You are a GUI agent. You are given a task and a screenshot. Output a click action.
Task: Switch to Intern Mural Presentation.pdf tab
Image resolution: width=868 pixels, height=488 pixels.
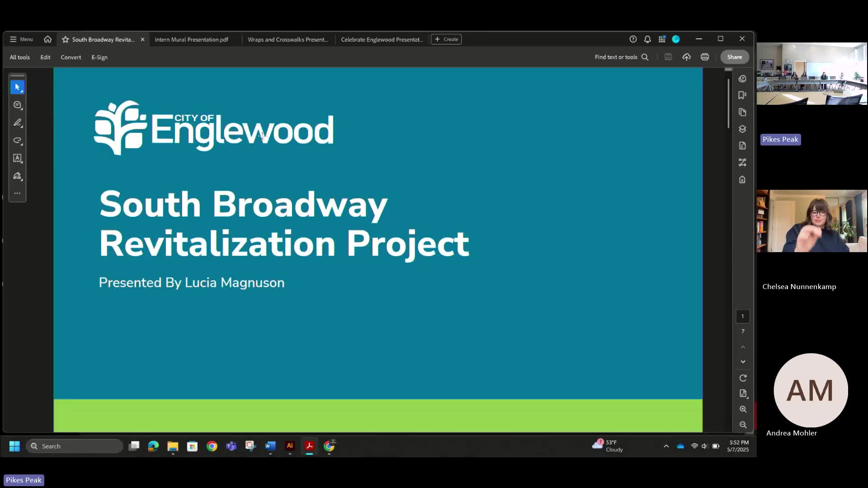(x=191, y=39)
